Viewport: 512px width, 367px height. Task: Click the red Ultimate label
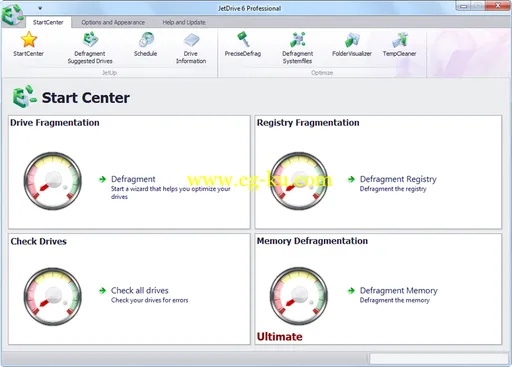(280, 337)
